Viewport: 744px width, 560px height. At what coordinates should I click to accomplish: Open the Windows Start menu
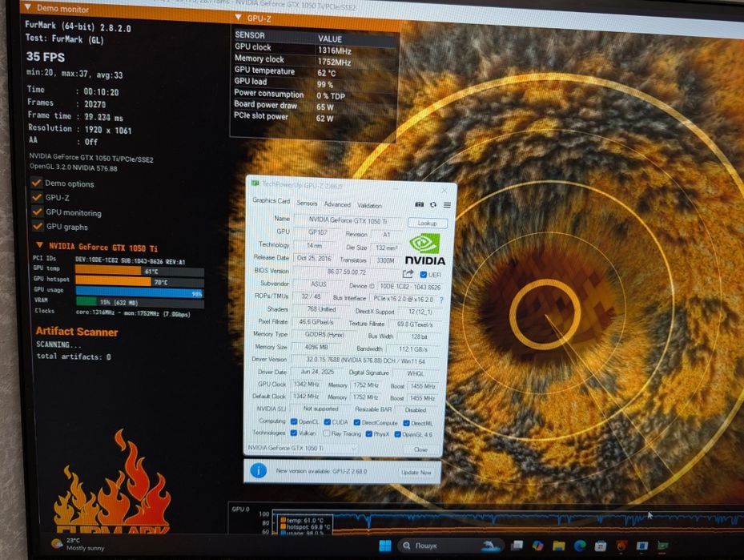pyautogui.click(x=385, y=546)
